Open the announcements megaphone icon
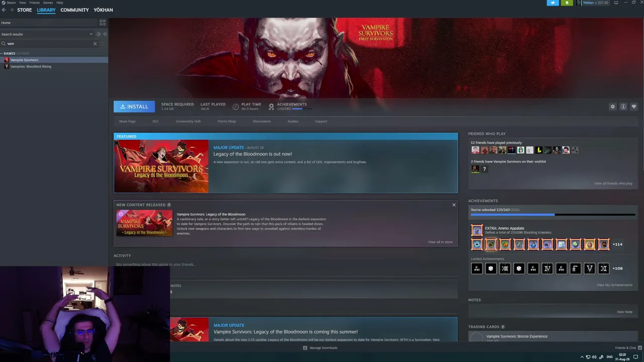644x362 pixels. [552, 3]
